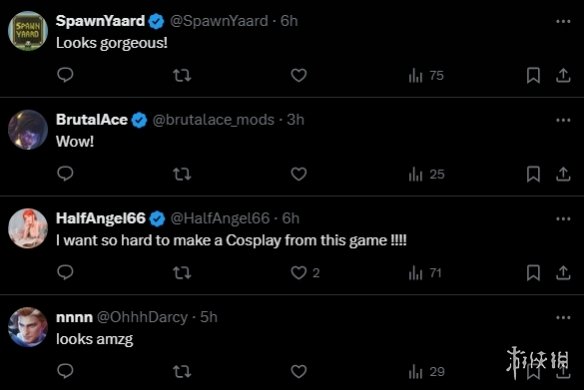584x390 pixels.
Task: Bookmark SpawnYaard's tweet
Action: coord(533,75)
